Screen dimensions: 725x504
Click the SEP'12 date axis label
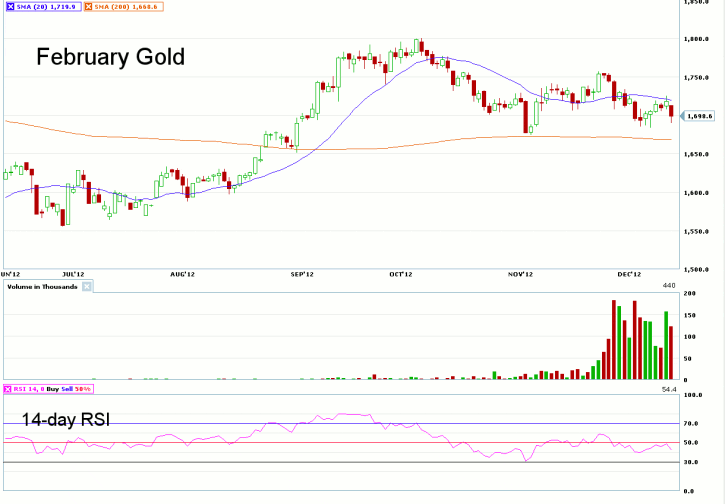point(303,273)
